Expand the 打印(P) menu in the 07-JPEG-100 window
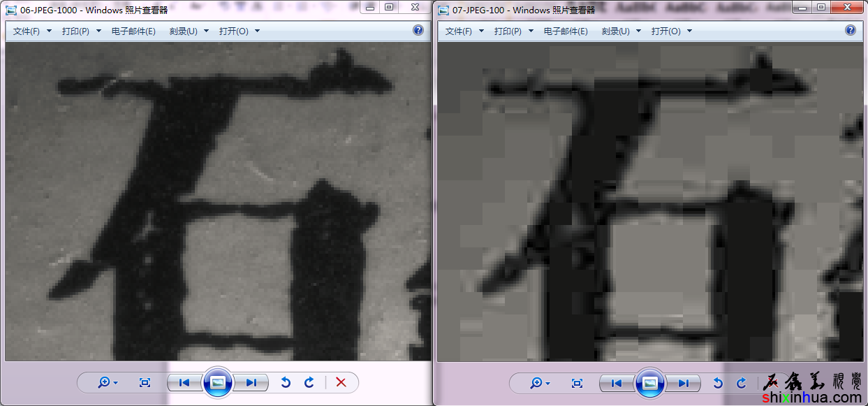Screen dimensions: 868x406 tap(513, 31)
